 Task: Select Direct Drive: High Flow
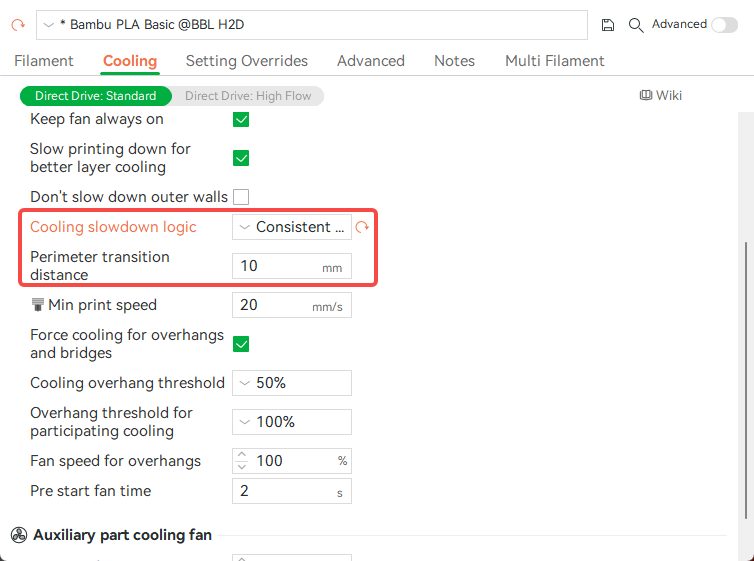coord(248,96)
